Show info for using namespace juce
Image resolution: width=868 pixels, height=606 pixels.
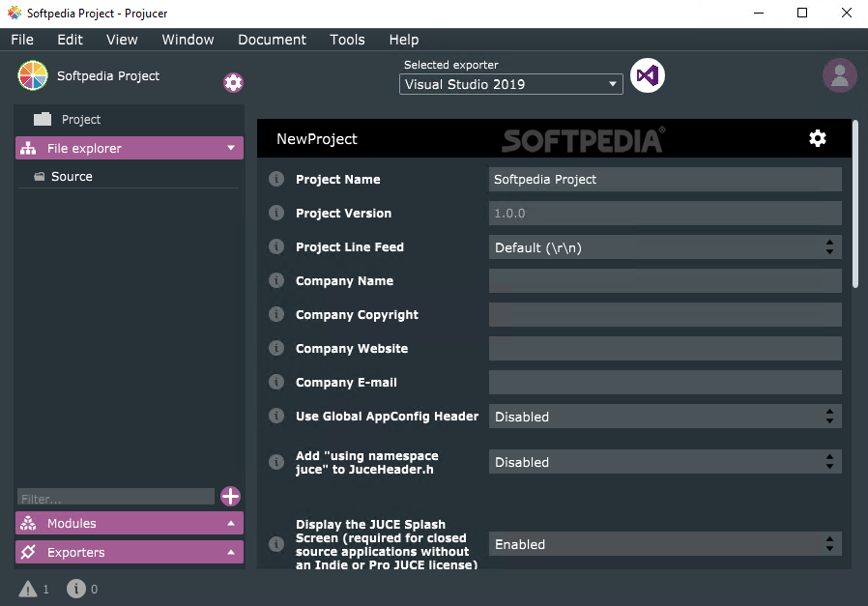point(276,462)
